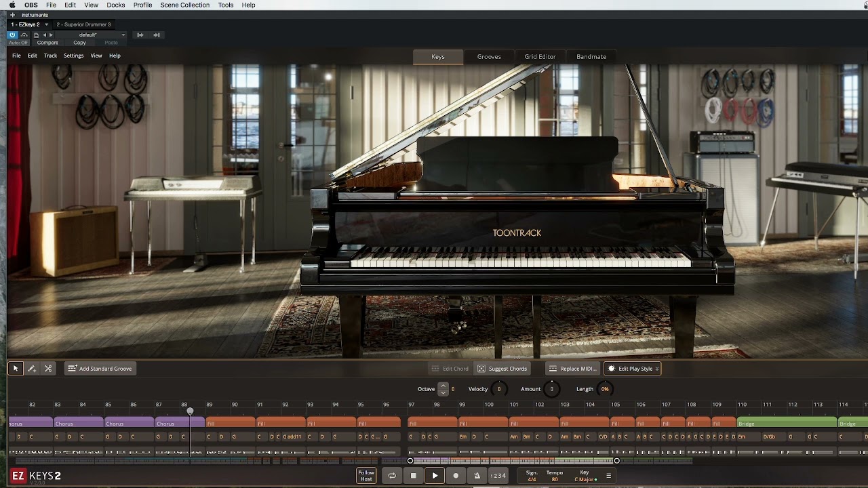Click the arrow-to-bar routing icon
Screen dimensions: 868x488
[x=157, y=35]
